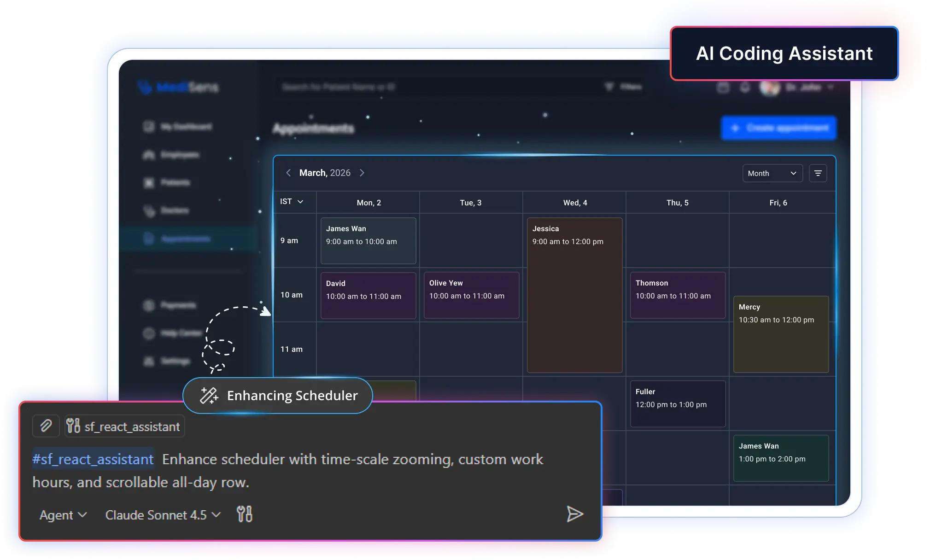Advance to next month with forward arrow

click(x=362, y=173)
